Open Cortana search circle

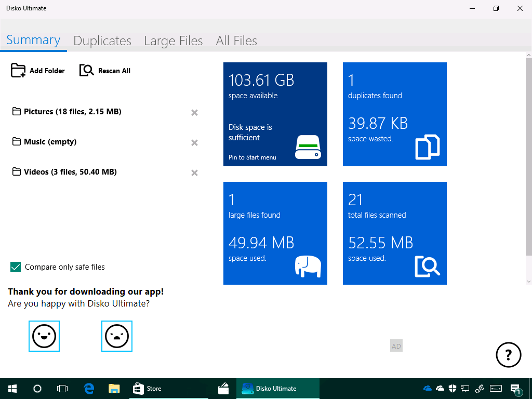pyautogui.click(x=37, y=389)
